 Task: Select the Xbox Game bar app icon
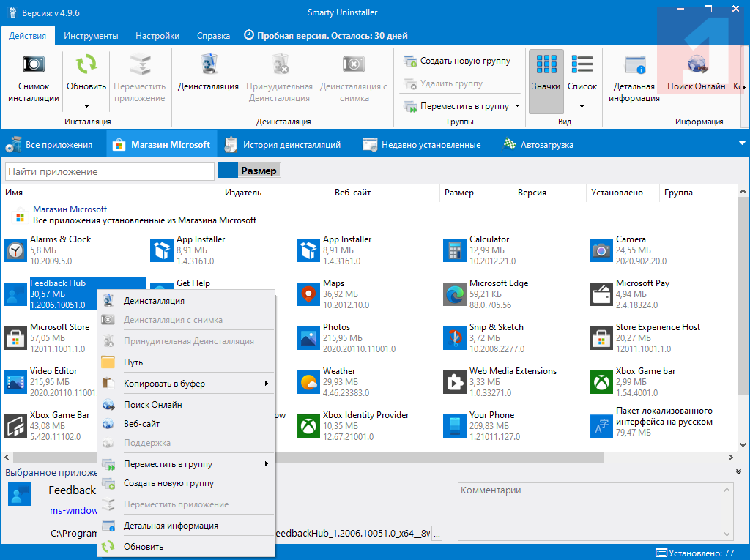601,382
